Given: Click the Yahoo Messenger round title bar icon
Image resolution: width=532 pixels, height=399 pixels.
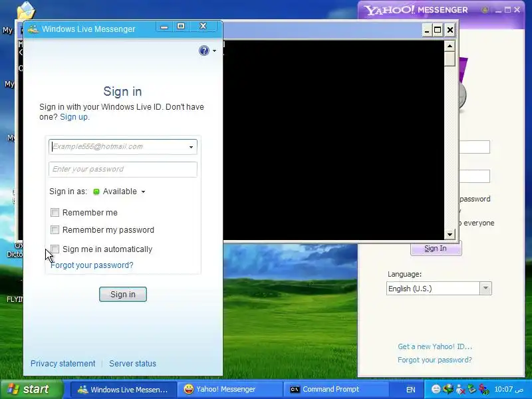Looking at the screenshot, I should coord(485,10).
